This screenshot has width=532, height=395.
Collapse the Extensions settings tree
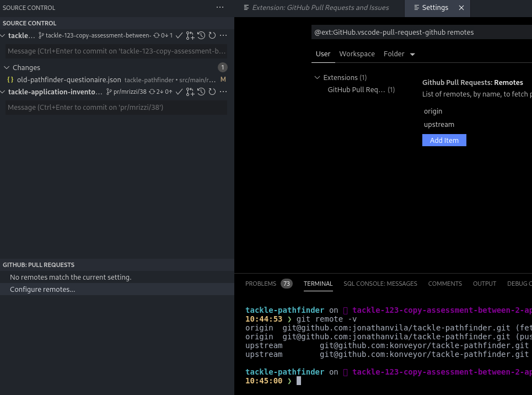pos(317,77)
